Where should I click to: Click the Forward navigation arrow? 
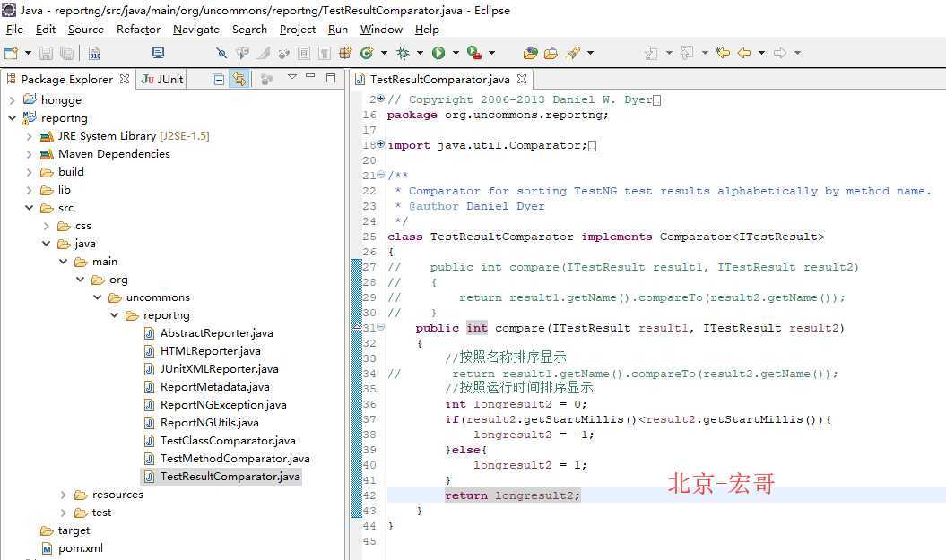[x=780, y=53]
